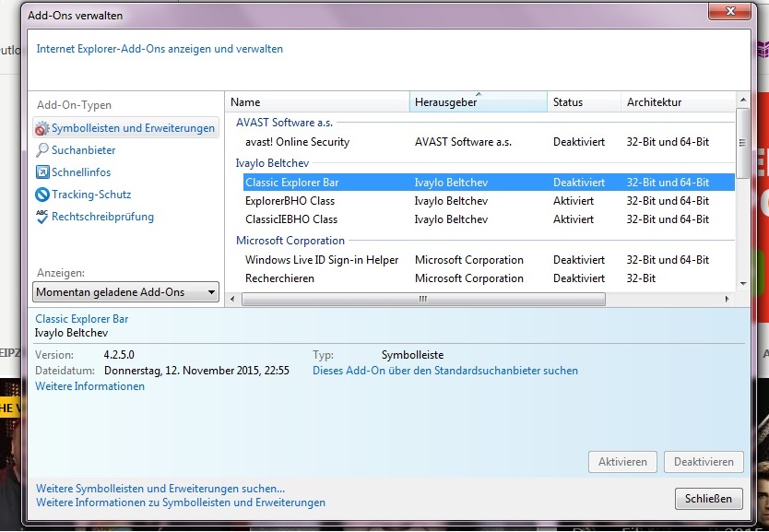Sort by the Name column header
769x532 pixels.
317,102
